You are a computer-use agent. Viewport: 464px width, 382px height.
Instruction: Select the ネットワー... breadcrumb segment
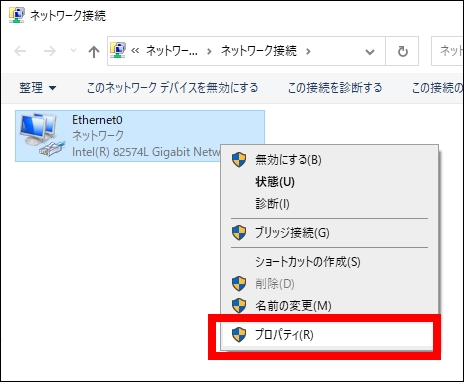[x=172, y=51]
